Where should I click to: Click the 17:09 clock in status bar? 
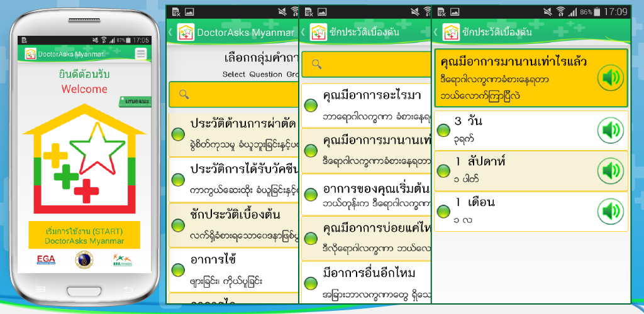click(616, 11)
